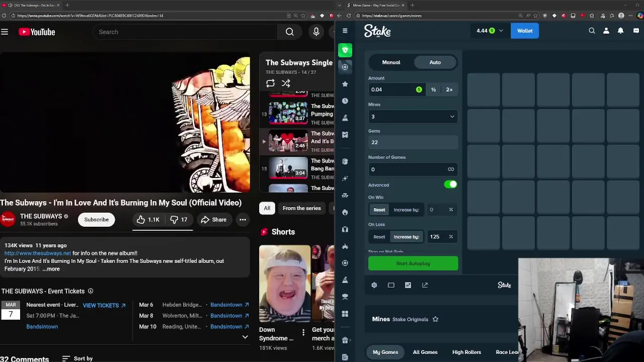Switch to Manual betting tab
Image resolution: width=644 pixels, height=362 pixels.
click(391, 62)
